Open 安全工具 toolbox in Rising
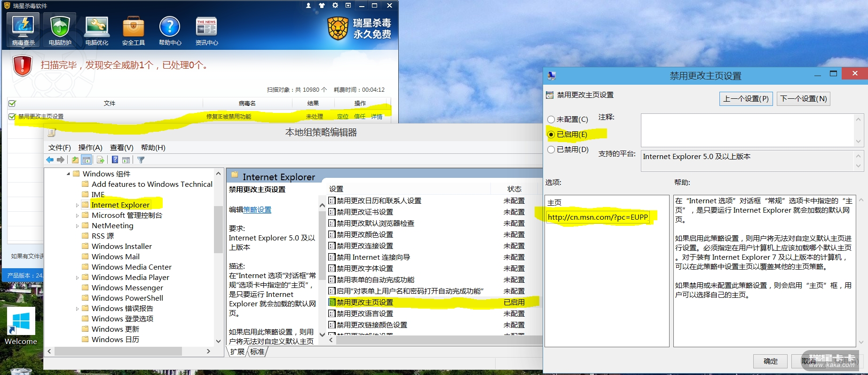 [133, 30]
